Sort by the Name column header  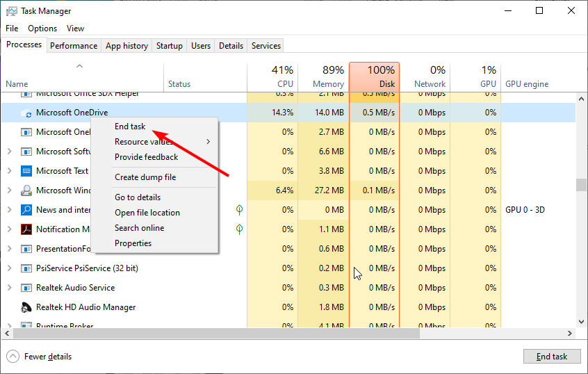pos(83,77)
